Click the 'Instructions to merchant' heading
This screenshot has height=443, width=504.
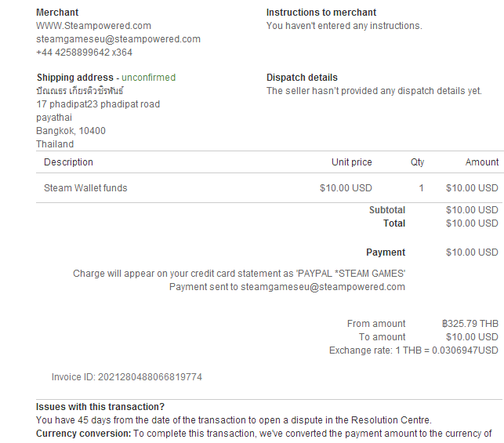click(x=321, y=13)
